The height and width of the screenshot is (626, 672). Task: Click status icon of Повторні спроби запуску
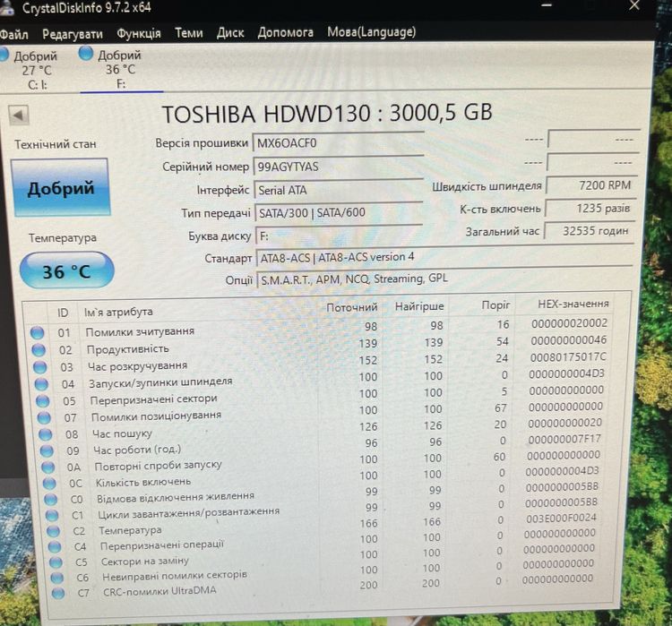tap(47, 467)
